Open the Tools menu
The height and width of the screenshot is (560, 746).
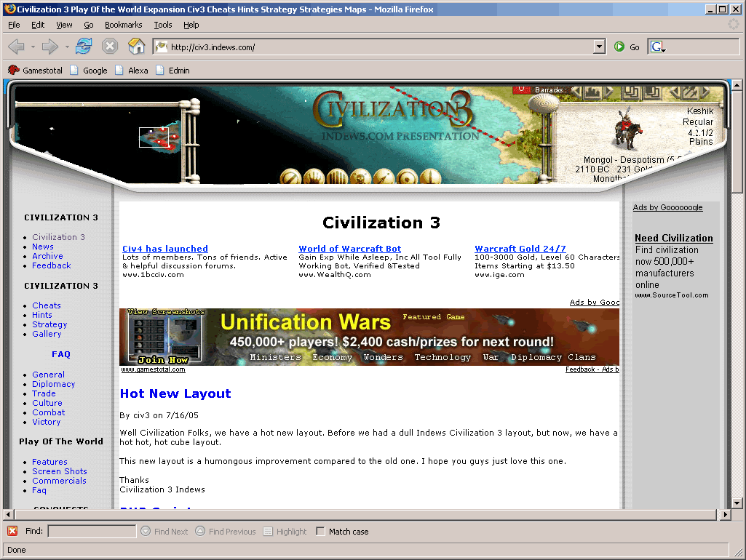coord(162,25)
